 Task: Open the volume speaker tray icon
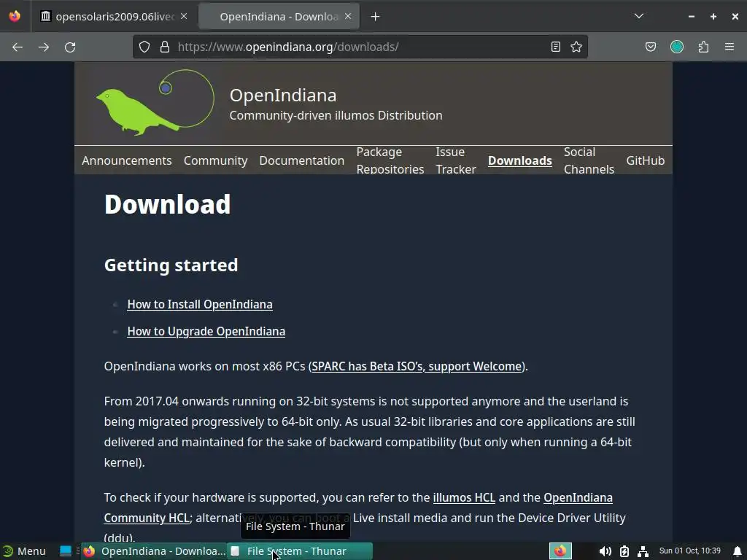coord(605,551)
